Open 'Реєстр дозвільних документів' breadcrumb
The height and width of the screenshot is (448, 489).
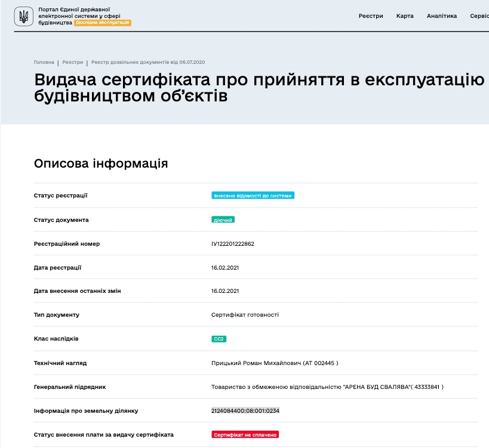coord(148,62)
